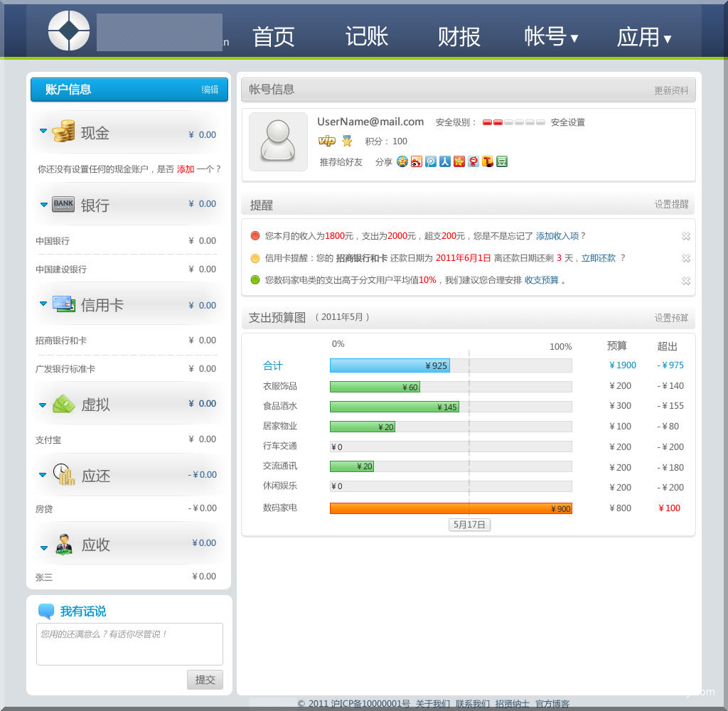The width and height of the screenshot is (728, 711).
Task: Share via the Renren icon
Action: [x=445, y=161]
